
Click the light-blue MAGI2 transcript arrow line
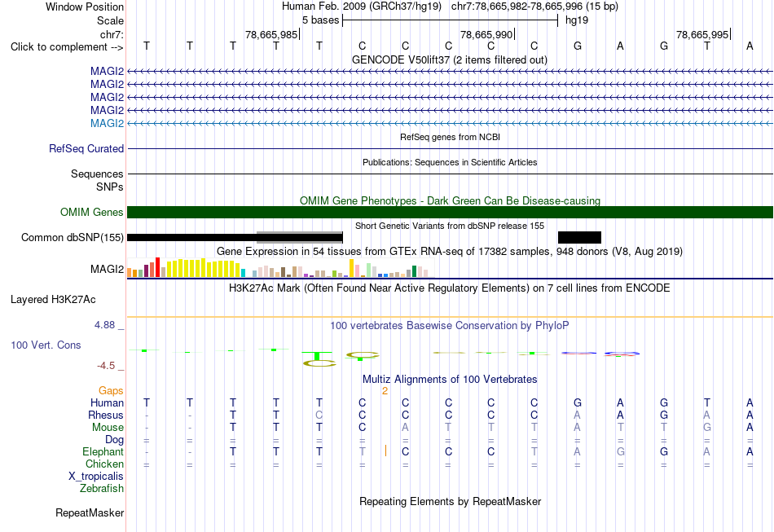pyautogui.click(x=451, y=123)
